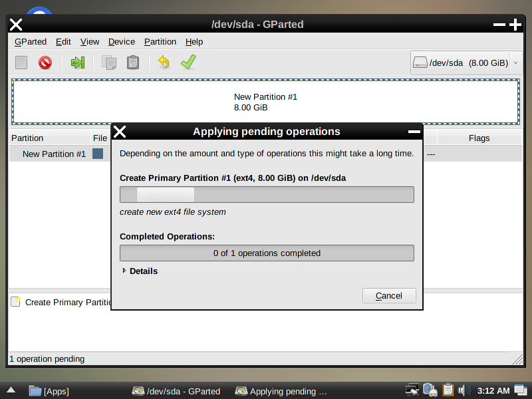Close the Applying pending operations dialog
This screenshot has width=532, height=399.
pyautogui.click(x=120, y=132)
